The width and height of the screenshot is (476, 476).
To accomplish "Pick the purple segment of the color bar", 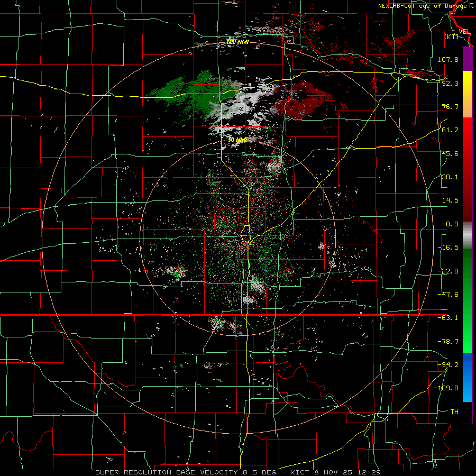I will (x=467, y=59).
